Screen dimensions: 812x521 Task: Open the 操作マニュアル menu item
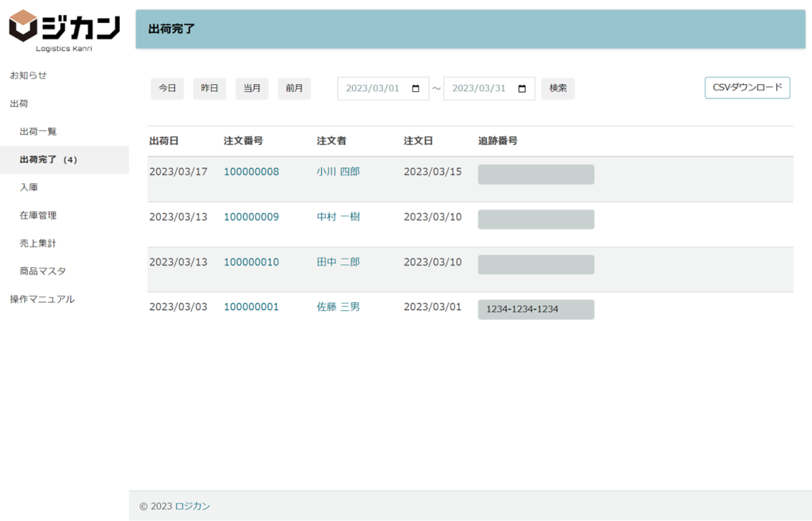[42, 299]
